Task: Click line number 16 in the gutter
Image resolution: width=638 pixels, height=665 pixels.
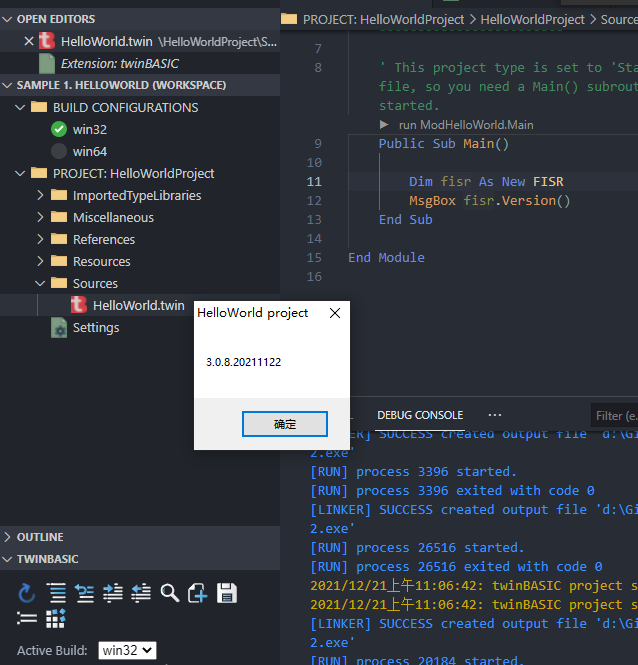Action: 314,277
